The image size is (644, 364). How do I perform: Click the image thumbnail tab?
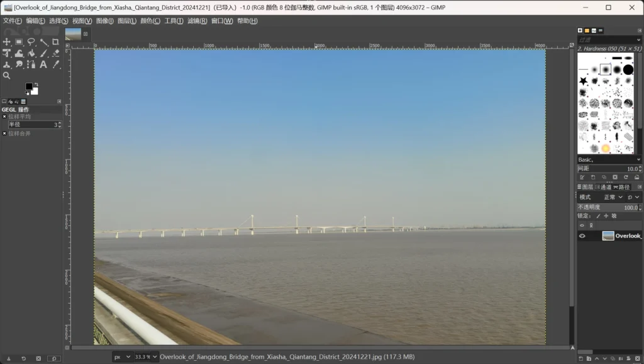(73, 34)
